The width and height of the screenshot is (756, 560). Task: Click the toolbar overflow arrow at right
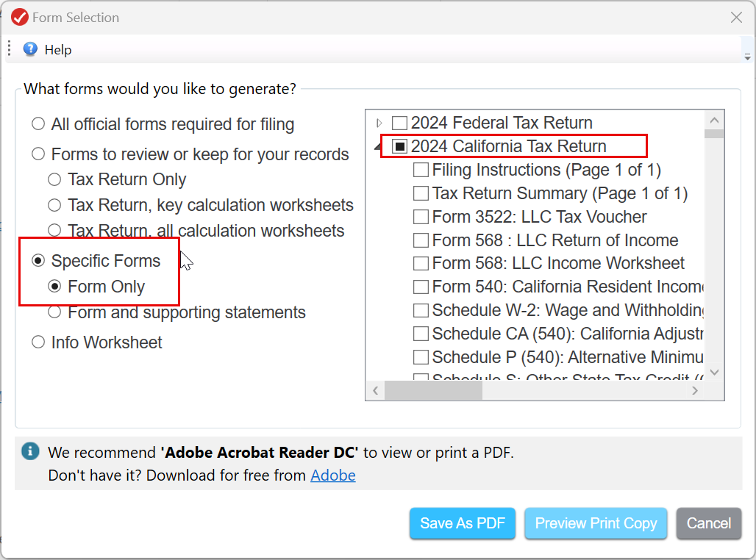tap(747, 57)
